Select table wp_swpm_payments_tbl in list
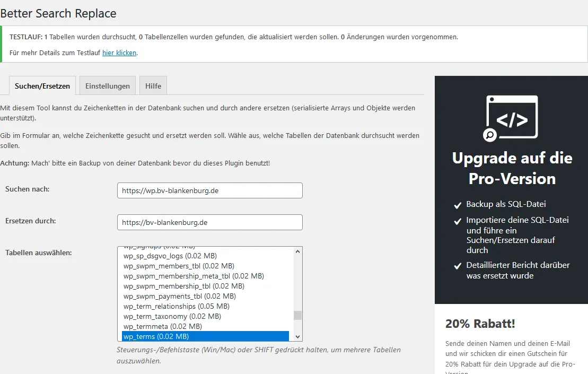588x374 pixels. coord(206,297)
